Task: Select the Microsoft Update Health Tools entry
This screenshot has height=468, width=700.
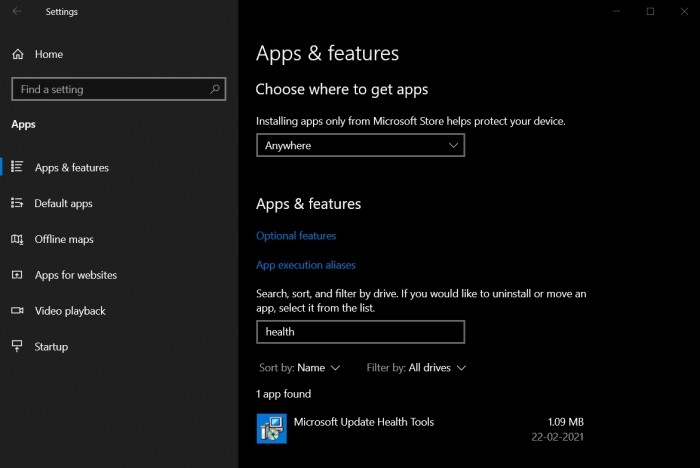Action: click(364, 422)
